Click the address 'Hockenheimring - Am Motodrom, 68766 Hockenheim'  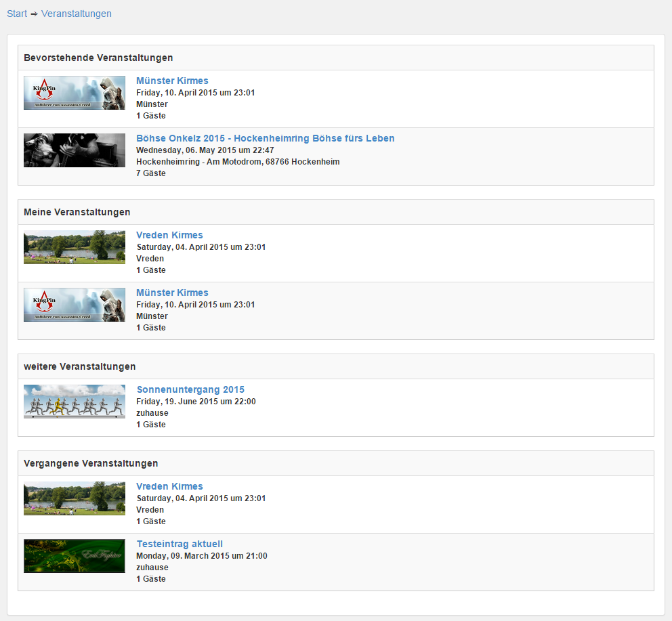(238, 162)
